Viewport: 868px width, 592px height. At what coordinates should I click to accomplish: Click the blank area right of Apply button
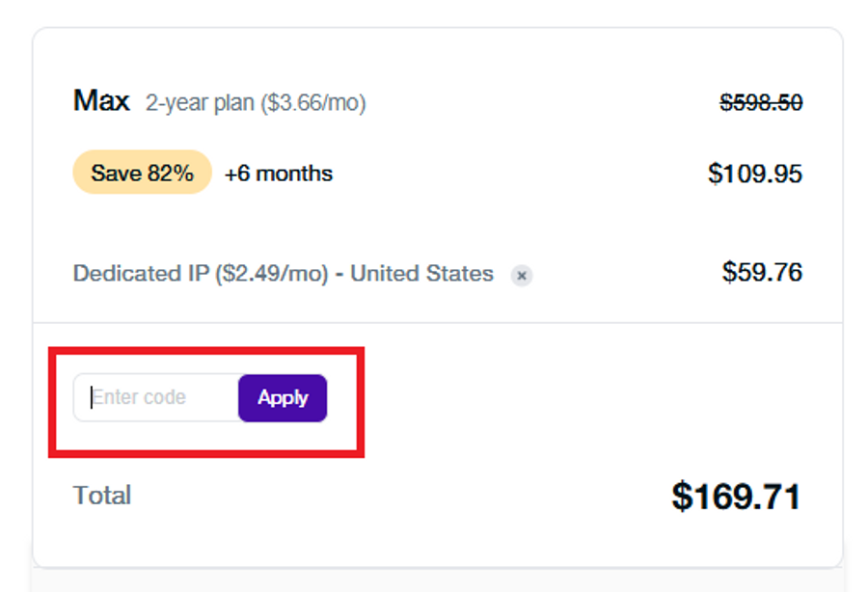[579, 397]
